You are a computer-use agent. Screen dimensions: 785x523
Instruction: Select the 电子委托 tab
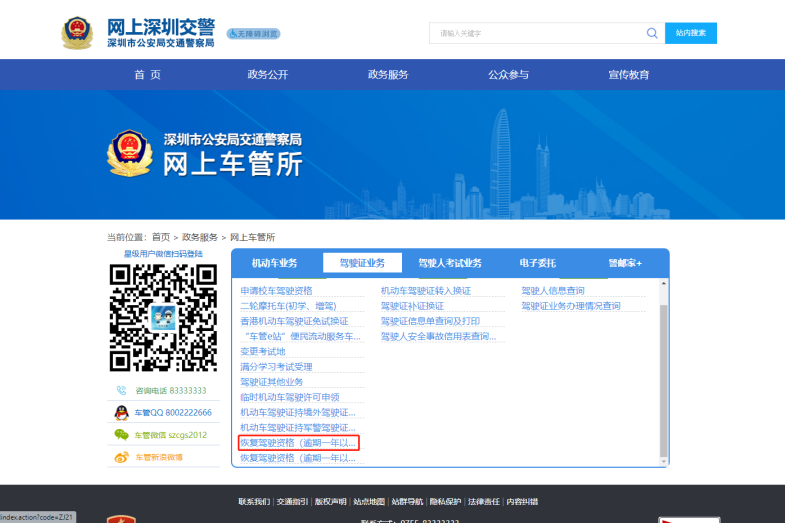tap(537, 263)
